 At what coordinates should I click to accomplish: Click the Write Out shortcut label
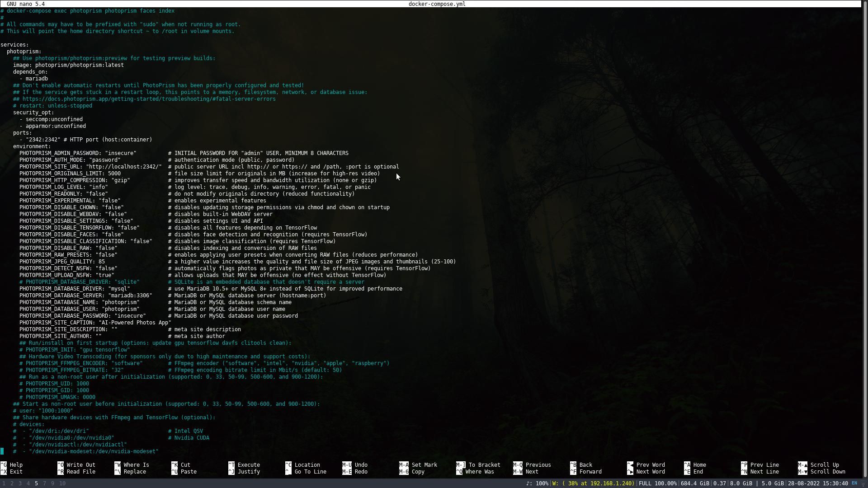coord(80,465)
